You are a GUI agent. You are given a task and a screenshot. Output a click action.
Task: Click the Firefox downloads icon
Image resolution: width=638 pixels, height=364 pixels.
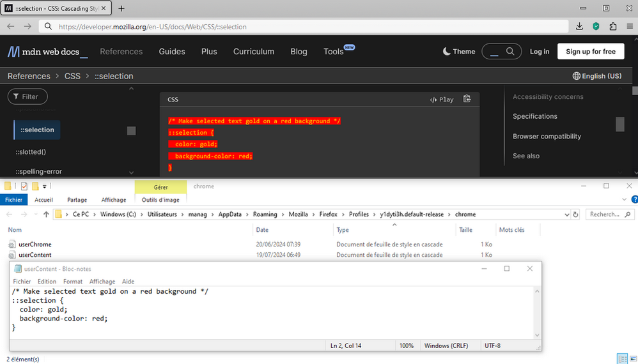579,26
